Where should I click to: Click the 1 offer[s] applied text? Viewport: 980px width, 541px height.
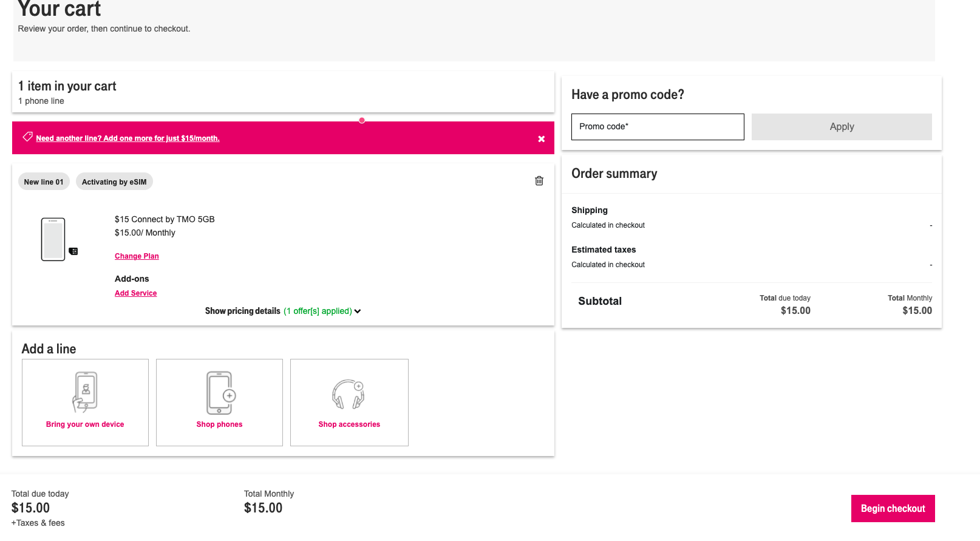coord(318,311)
